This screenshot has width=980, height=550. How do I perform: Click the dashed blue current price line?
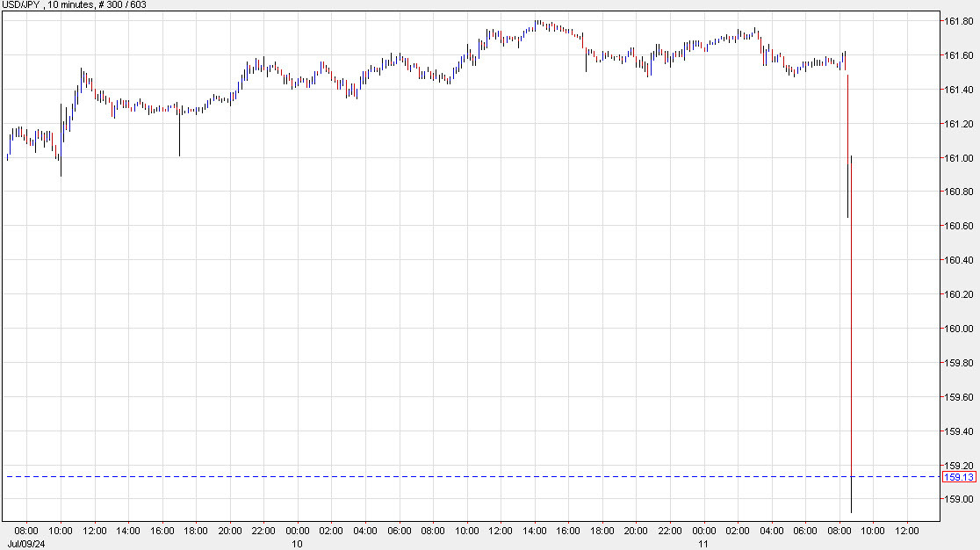pos(439,475)
